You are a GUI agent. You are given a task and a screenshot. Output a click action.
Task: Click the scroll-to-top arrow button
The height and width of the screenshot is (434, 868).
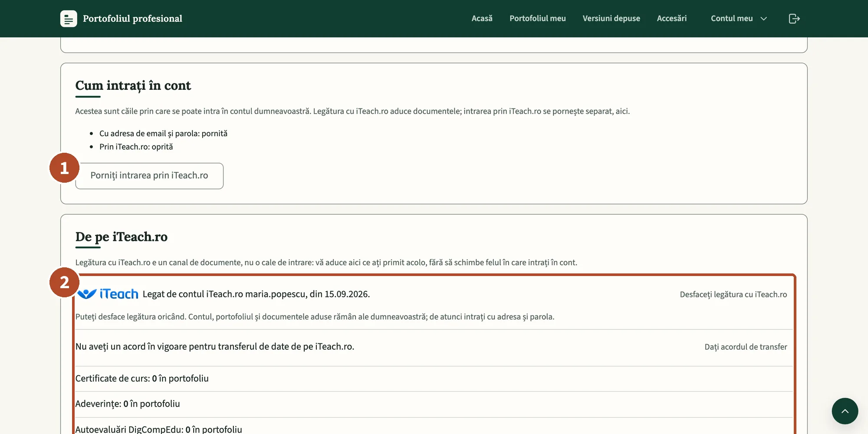pyautogui.click(x=845, y=411)
